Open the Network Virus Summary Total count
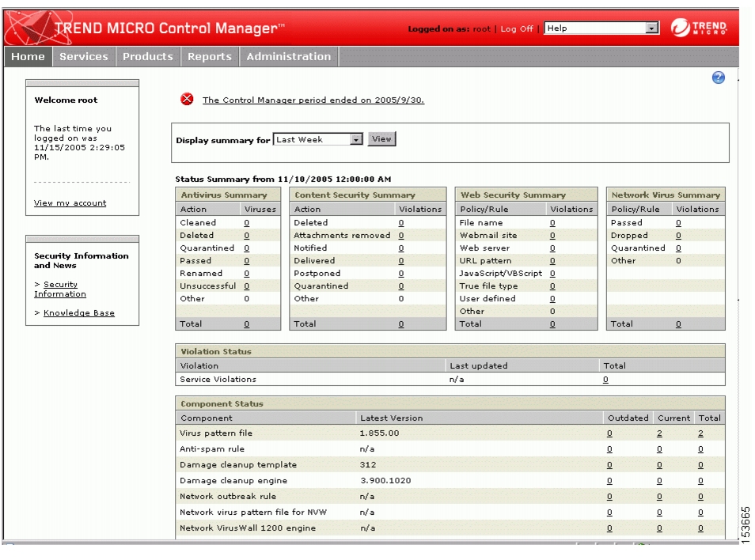The height and width of the screenshot is (560, 755). (x=678, y=324)
